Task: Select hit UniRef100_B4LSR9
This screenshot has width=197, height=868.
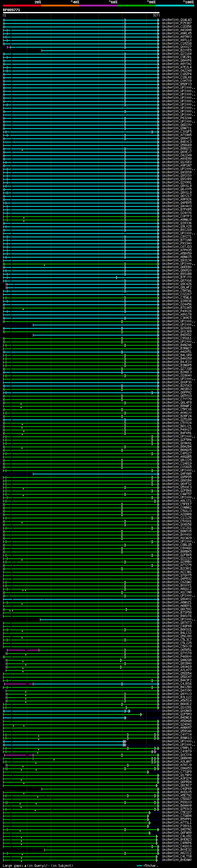Action: 176,355
